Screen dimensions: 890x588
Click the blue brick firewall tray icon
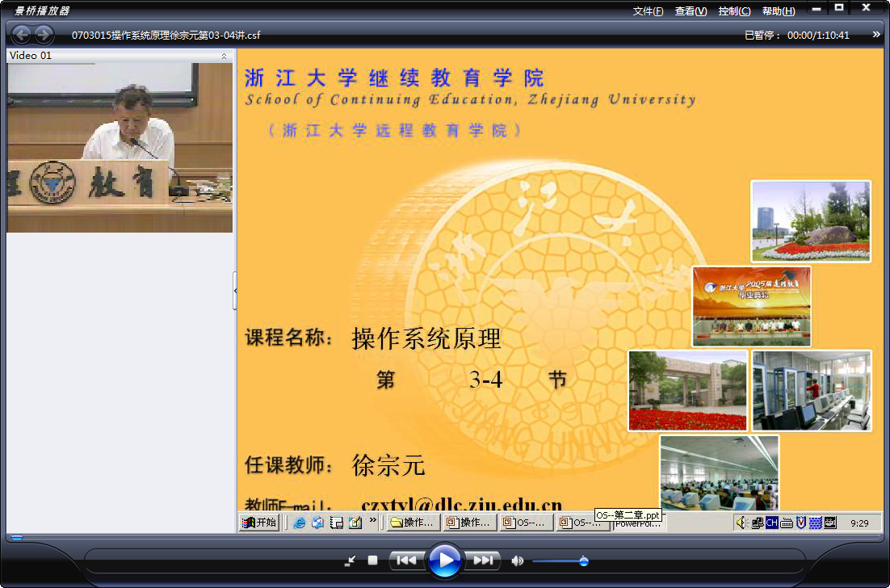pyautogui.click(x=816, y=523)
